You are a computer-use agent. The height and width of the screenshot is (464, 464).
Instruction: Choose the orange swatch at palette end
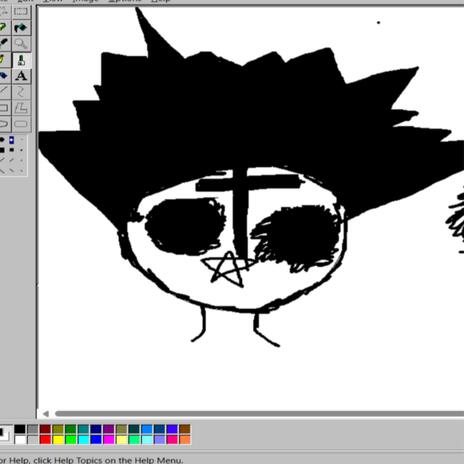click(185, 440)
